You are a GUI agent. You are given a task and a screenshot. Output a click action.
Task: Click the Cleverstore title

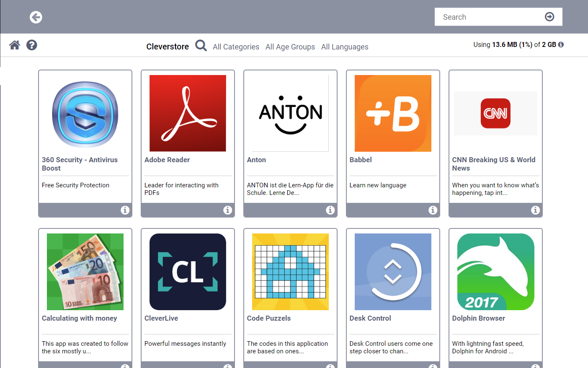click(x=168, y=47)
